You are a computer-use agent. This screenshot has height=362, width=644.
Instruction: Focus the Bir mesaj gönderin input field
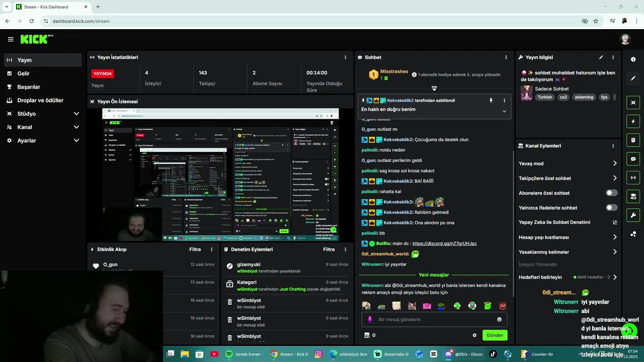point(434,319)
